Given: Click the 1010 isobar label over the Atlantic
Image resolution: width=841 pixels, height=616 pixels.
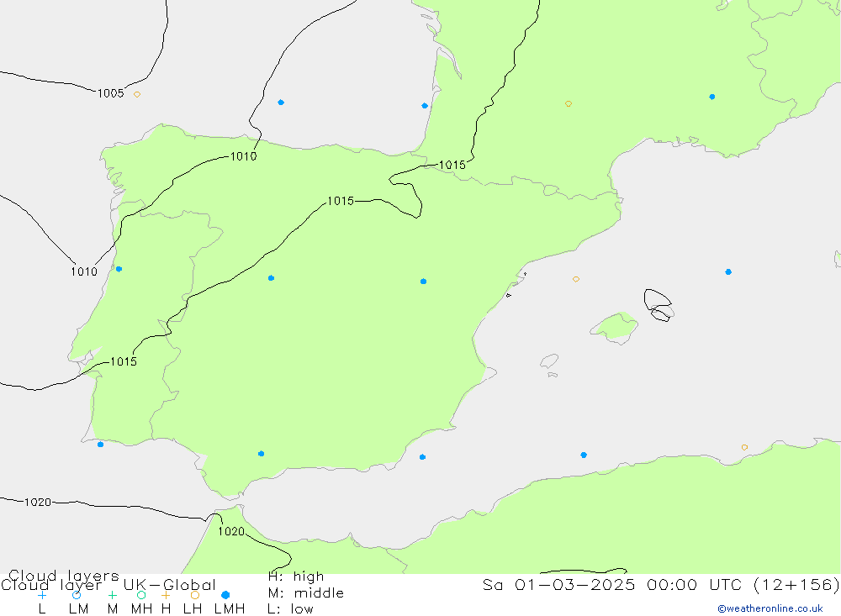Looking at the screenshot, I should pyautogui.click(x=84, y=271).
